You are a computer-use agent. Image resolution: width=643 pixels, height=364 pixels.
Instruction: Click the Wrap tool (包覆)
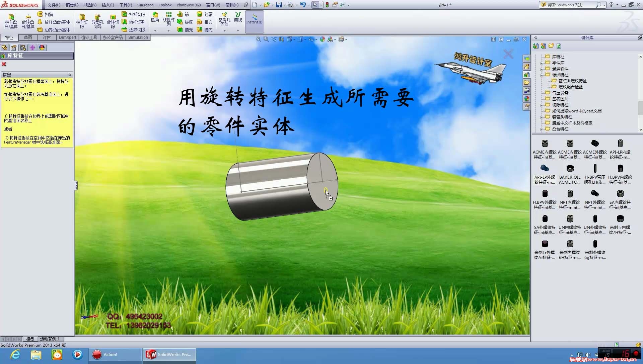click(205, 14)
